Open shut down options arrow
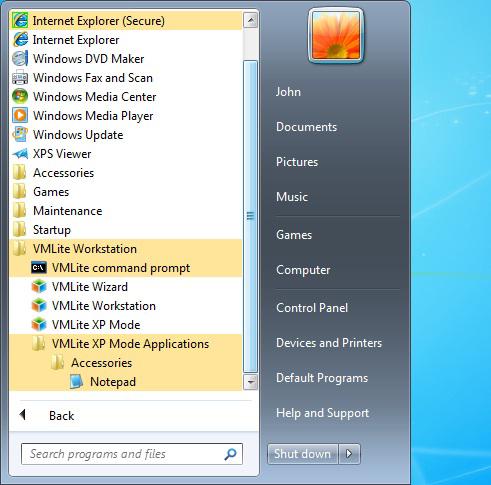The image size is (491, 485). [349, 454]
